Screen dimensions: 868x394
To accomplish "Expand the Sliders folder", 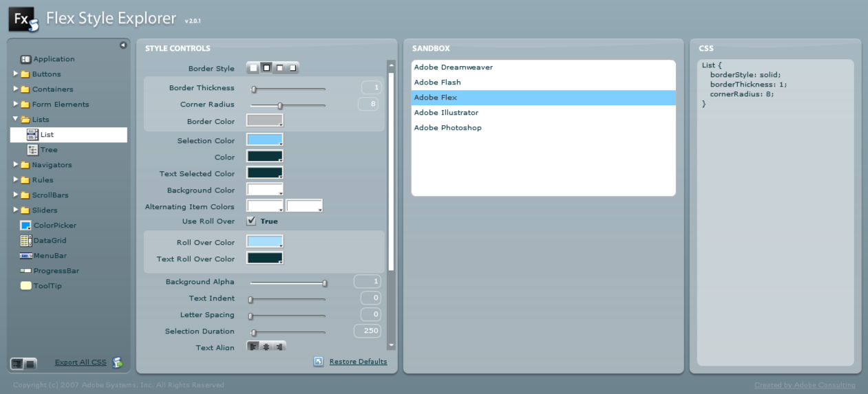I will (x=16, y=210).
